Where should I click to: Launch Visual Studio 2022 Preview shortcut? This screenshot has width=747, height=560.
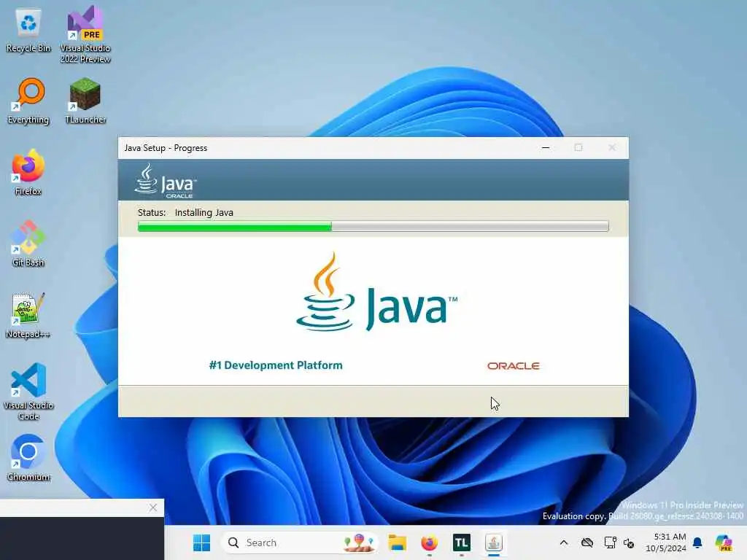click(85, 34)
